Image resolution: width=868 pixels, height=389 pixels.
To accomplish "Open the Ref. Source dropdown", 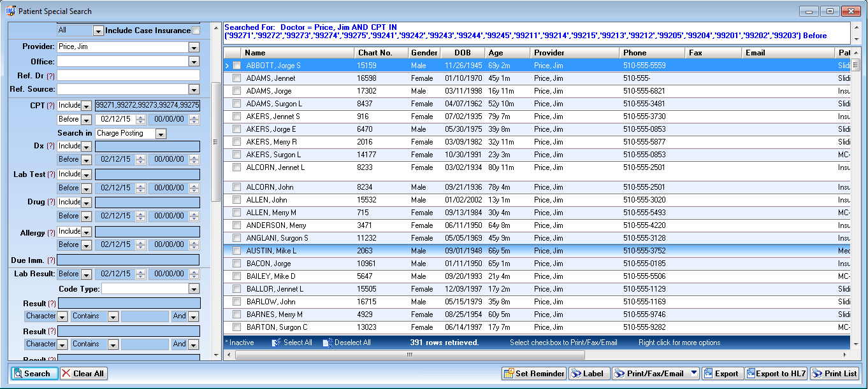I will 194,90.
